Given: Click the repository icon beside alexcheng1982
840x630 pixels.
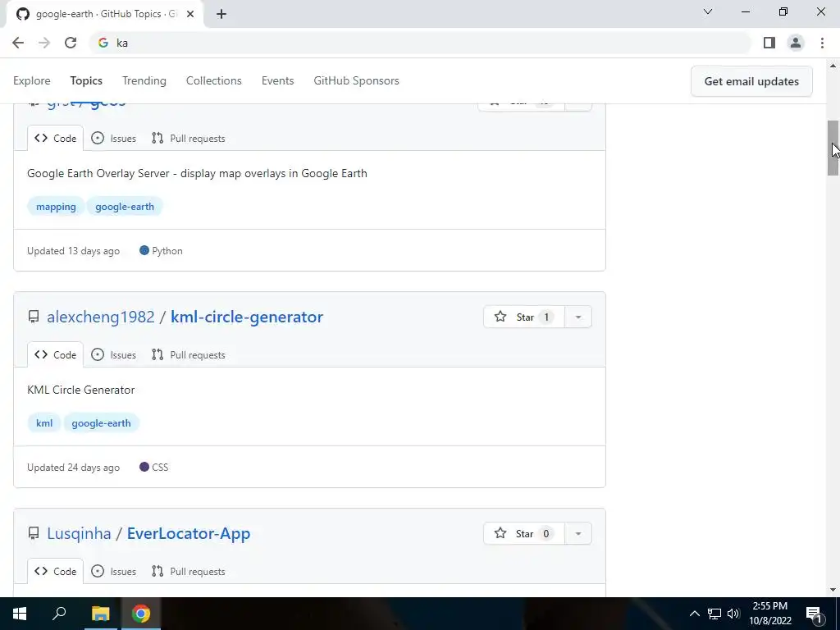Looking at the screenshot, I should point(33,317).
